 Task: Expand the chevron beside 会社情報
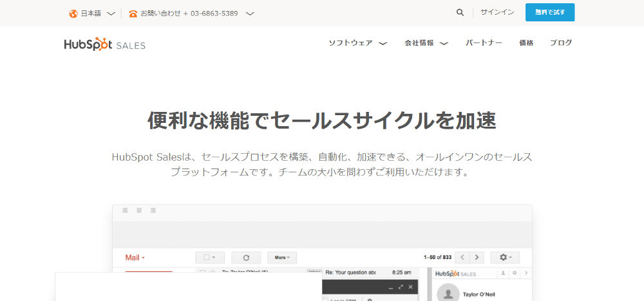444,44
